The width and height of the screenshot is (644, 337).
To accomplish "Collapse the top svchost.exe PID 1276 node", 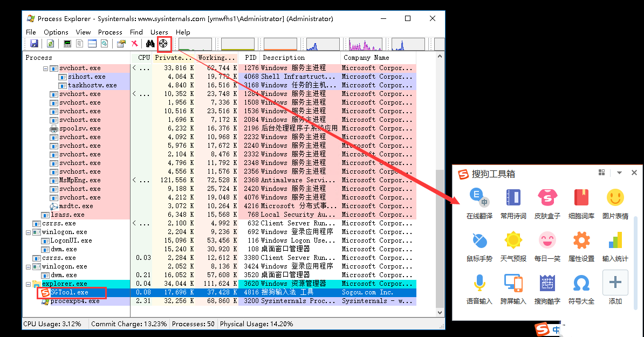I will pyautogui.click(x=46, y=68).
